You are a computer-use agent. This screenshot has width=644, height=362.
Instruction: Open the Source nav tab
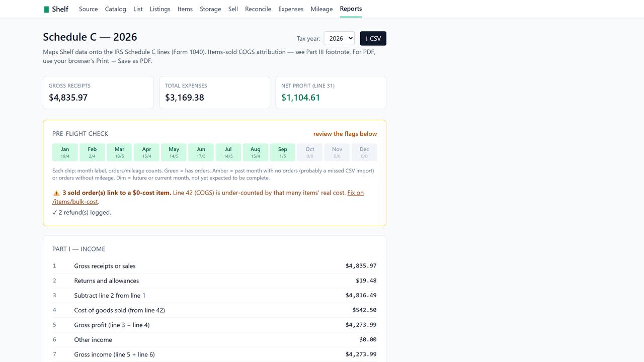click(x=89, y=9)
